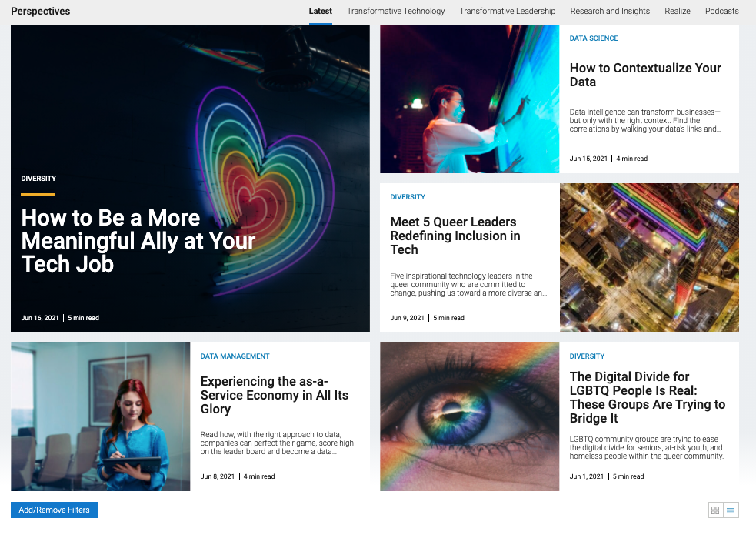Viewport: 756px width, 535px height.
Task: Switch to grid view layout icon
Action: point(715,510)
